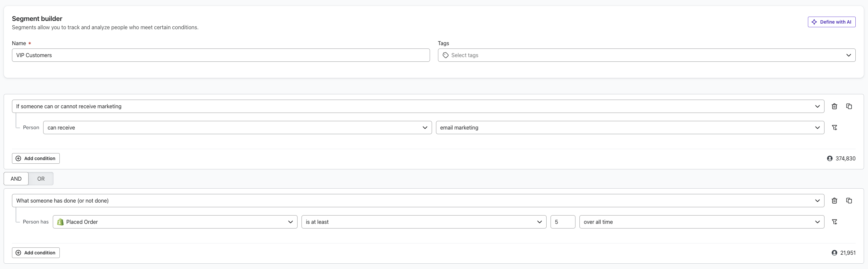Open the Select tags dropdown
Image resolution: width=868 pixels, height=269 pixels.
[x=646, y=55]
